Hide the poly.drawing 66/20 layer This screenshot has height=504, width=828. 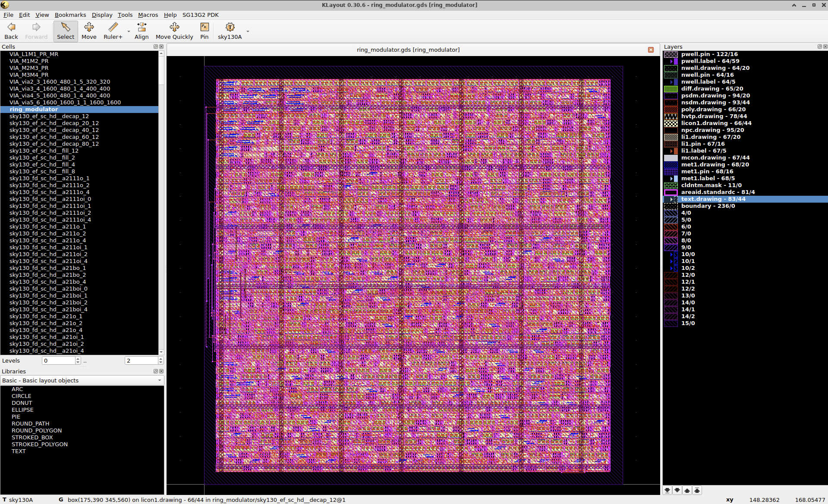coord(671,109)
